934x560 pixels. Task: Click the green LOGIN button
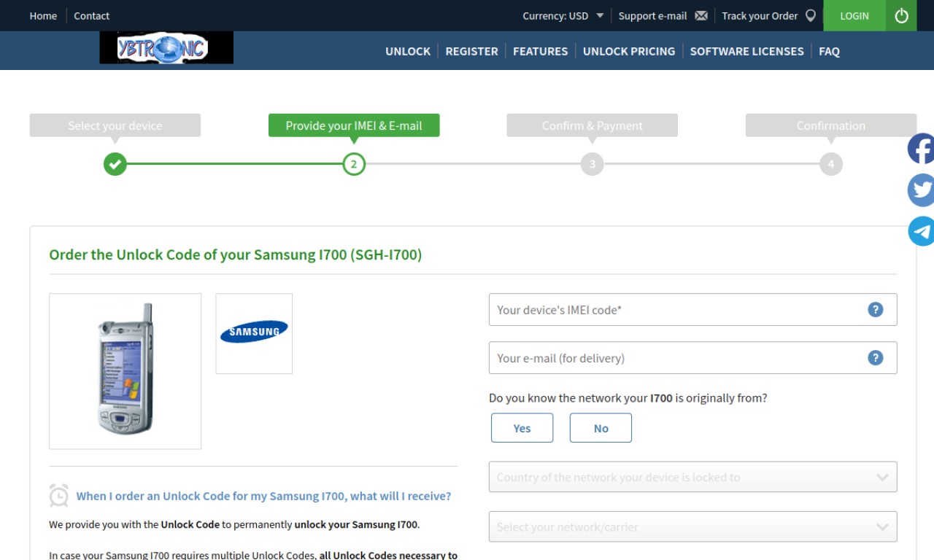point(854,15)
